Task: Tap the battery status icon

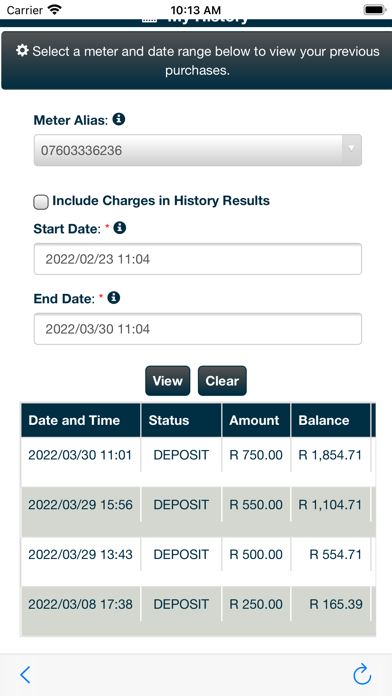Action: click(x=375, y=9)
